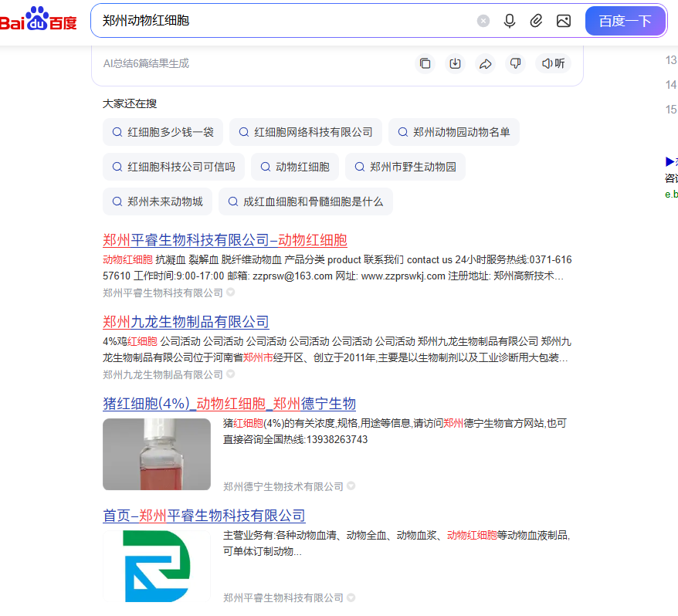Search suggestion 红细胞科技公司可信吗
The height and width of the screenshot is (616, 678).
pos(174,167)
